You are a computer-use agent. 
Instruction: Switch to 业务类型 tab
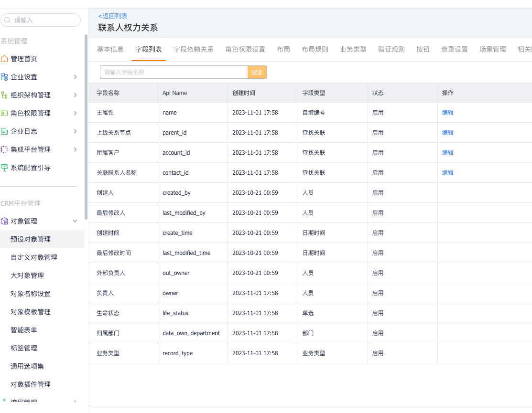(x=353, y=50)
